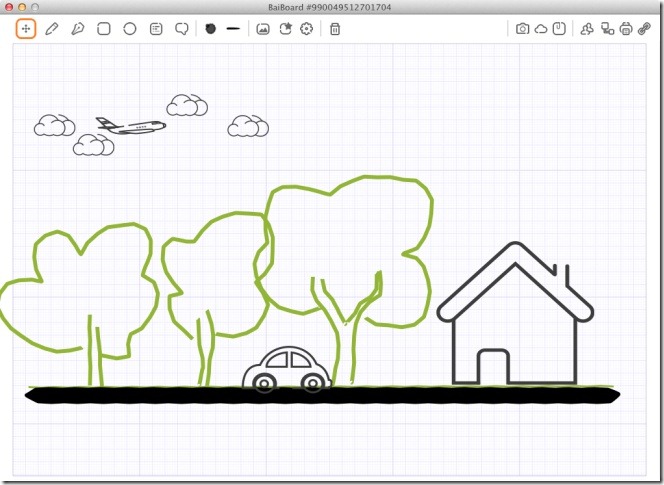Click the screen sharing devices icon
Viewport: 664px width, 485px height.
point(607,29)
